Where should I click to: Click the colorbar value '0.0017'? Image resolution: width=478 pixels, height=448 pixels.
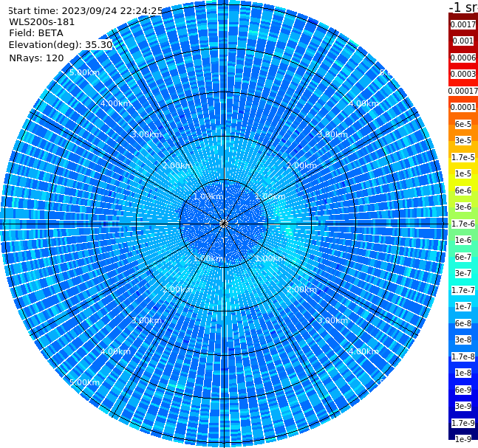pos(463,24)
